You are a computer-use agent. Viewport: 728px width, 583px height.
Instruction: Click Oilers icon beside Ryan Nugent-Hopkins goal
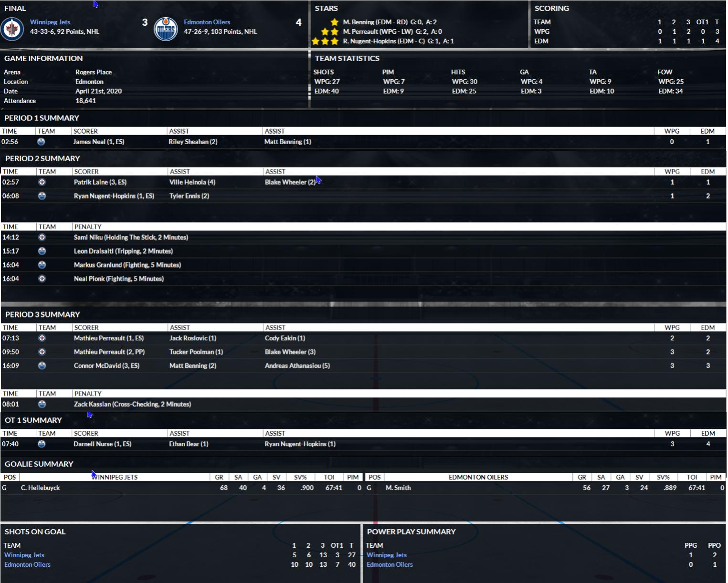pyautogui.click(x=42, y=196)
